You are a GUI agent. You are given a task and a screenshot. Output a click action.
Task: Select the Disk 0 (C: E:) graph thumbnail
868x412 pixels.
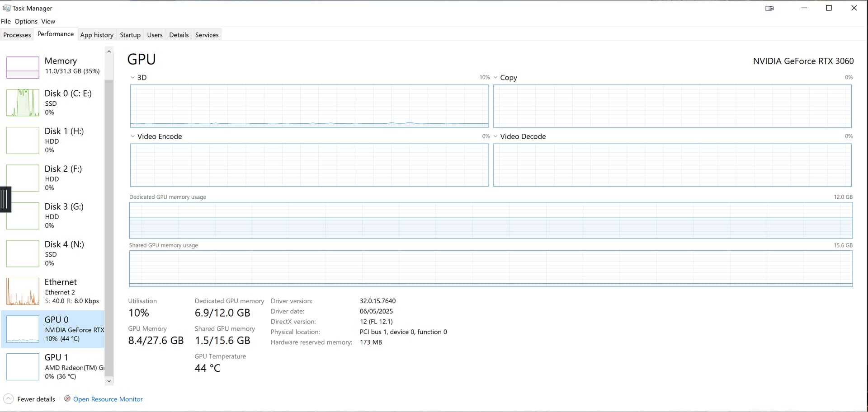coord(23,103)
